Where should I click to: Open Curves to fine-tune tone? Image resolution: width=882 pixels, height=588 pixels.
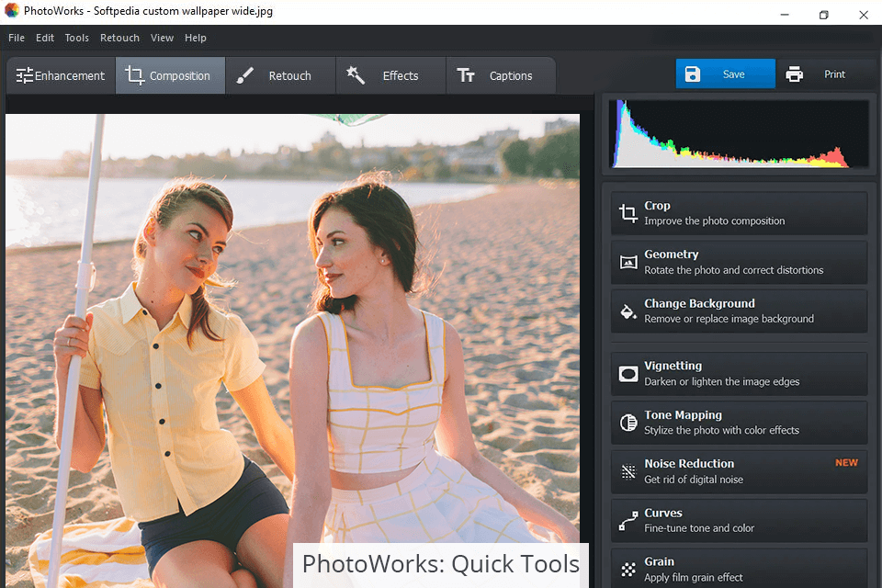pyautogui.click(x=739, y=521)
